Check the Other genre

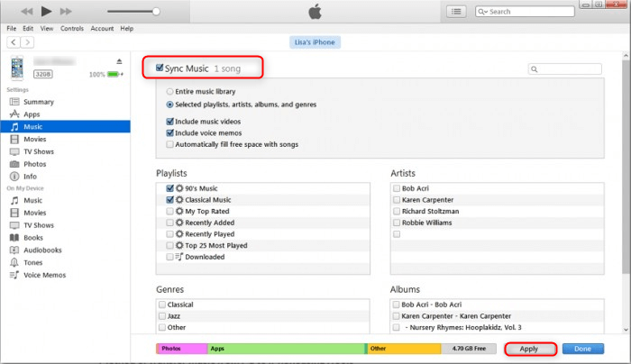coord(162,327)
